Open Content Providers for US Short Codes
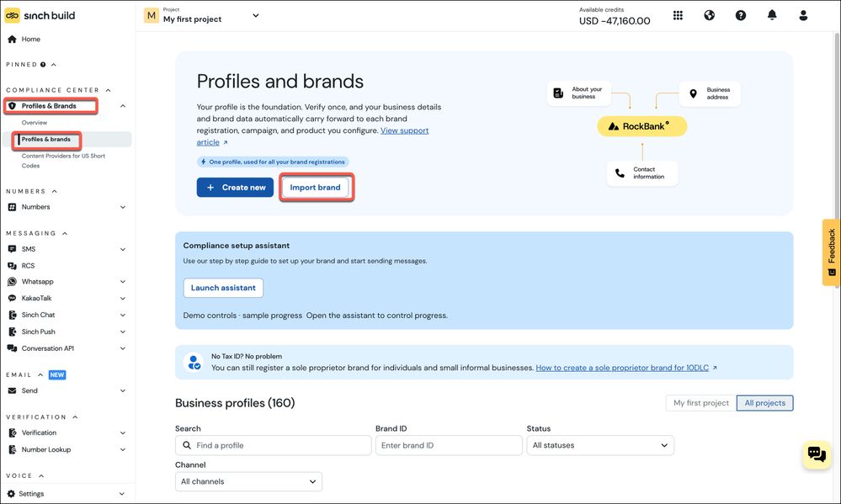This screenshot has height=504, width=841. tap(63, 161)
